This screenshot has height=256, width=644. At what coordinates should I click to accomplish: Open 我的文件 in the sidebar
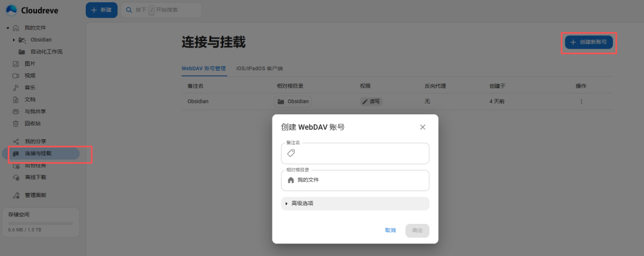(x=35, y=28)
